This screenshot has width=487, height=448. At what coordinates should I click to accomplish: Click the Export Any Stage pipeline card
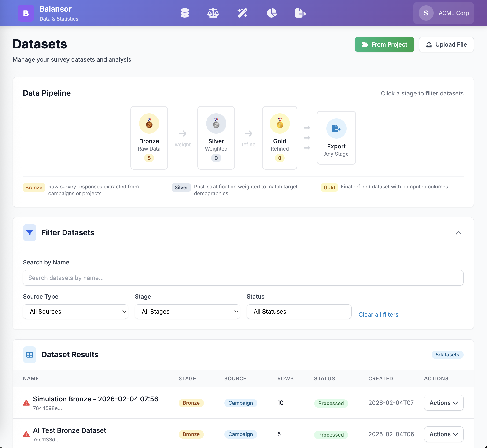[x=336, y=137]
